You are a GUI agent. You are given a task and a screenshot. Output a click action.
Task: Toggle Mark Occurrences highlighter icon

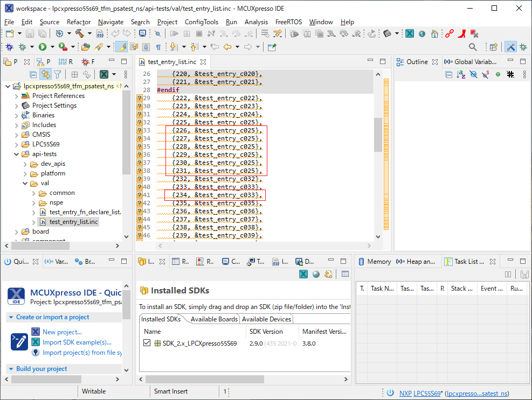(121, 47)
